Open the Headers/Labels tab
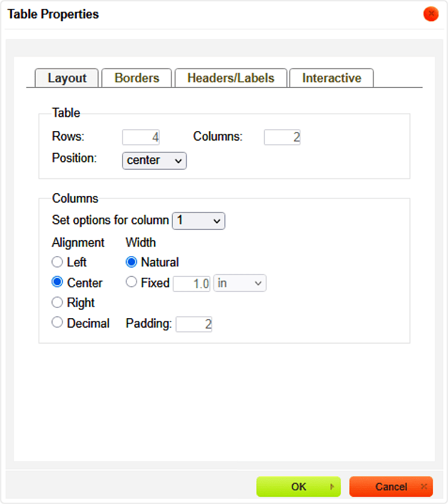Image resolution: width=448 pixels, height=504 pixels. (230, 78)
